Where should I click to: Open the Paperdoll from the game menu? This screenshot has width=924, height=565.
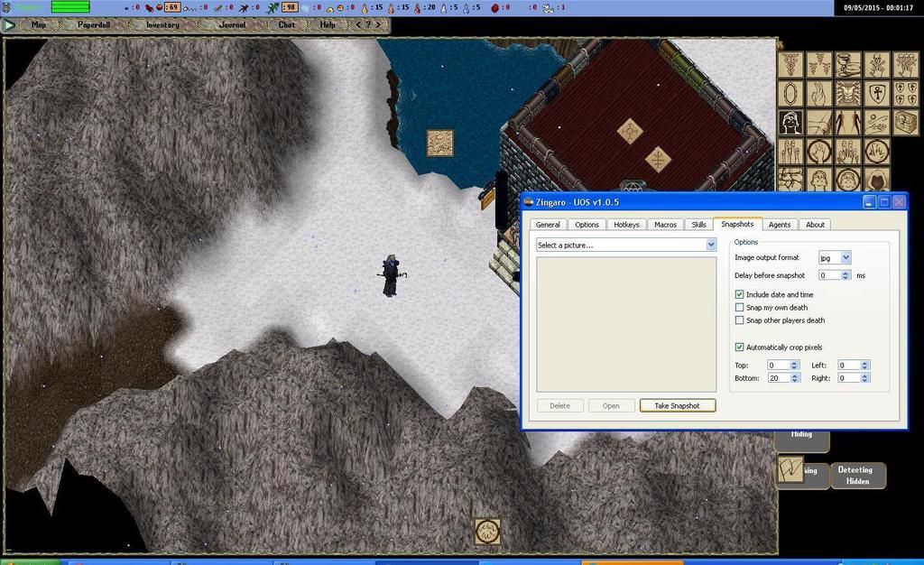[94, 25]
